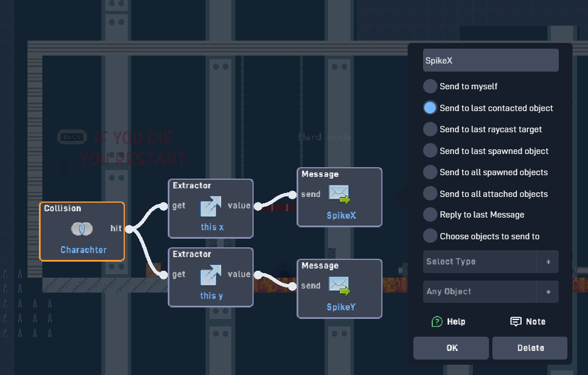Click the 'this y' Extractor label
Image resolution: width=588 pixels, height=375 pixels.
point(211,296)
